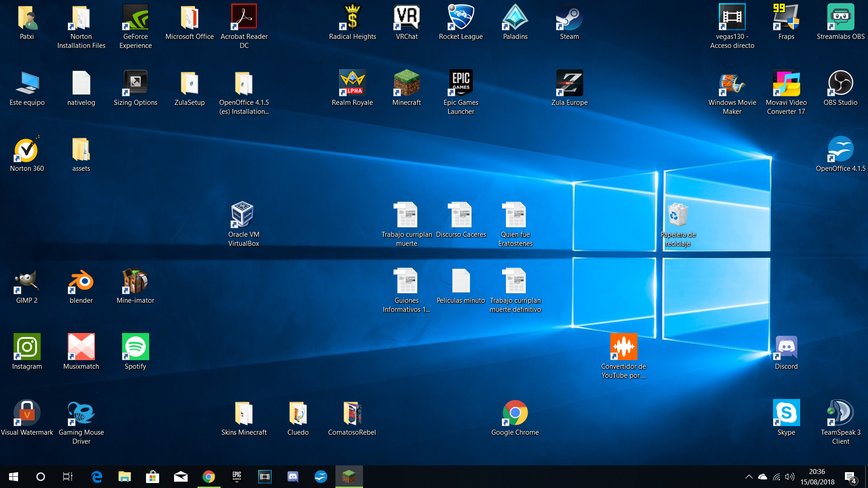Open the volume control in tray
The width and height of the screenshot is (868, 488).
coord(789,477)
